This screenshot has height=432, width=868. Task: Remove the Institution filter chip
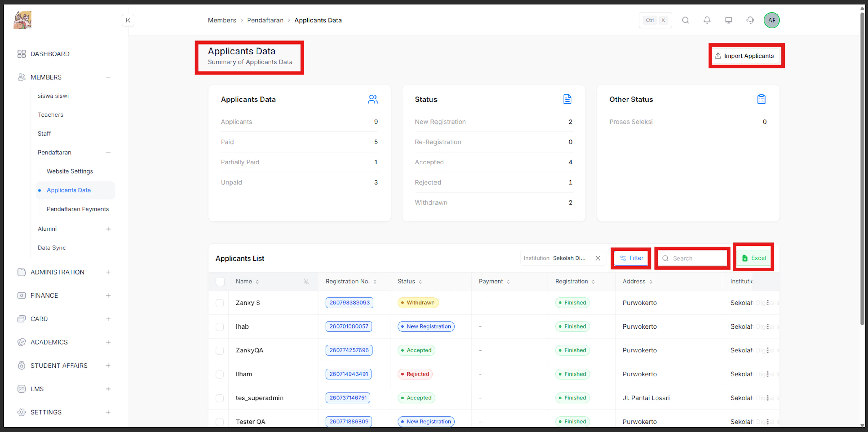click(x=598, y=258)
